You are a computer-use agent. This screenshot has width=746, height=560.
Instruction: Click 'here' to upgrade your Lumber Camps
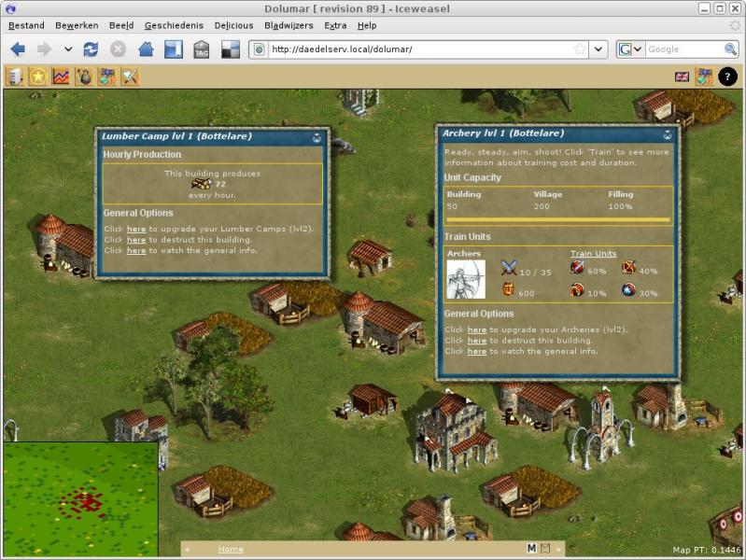pos(136,229)
